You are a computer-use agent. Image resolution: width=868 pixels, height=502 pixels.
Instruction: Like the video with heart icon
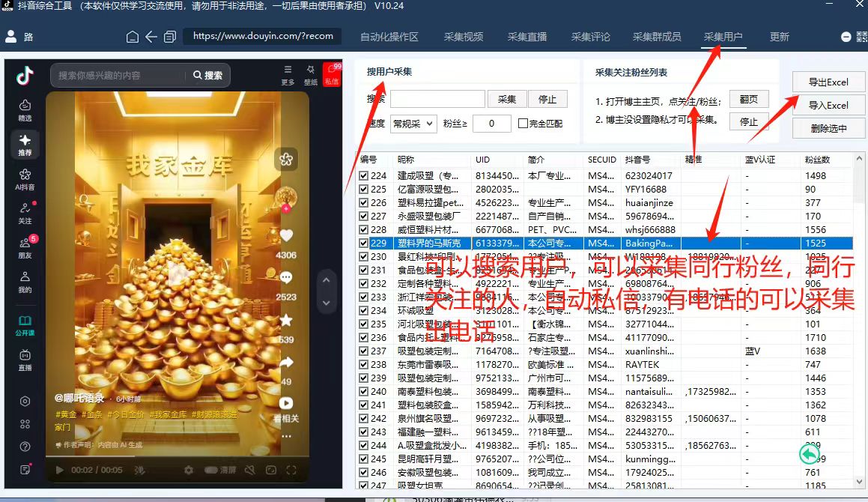286,236
